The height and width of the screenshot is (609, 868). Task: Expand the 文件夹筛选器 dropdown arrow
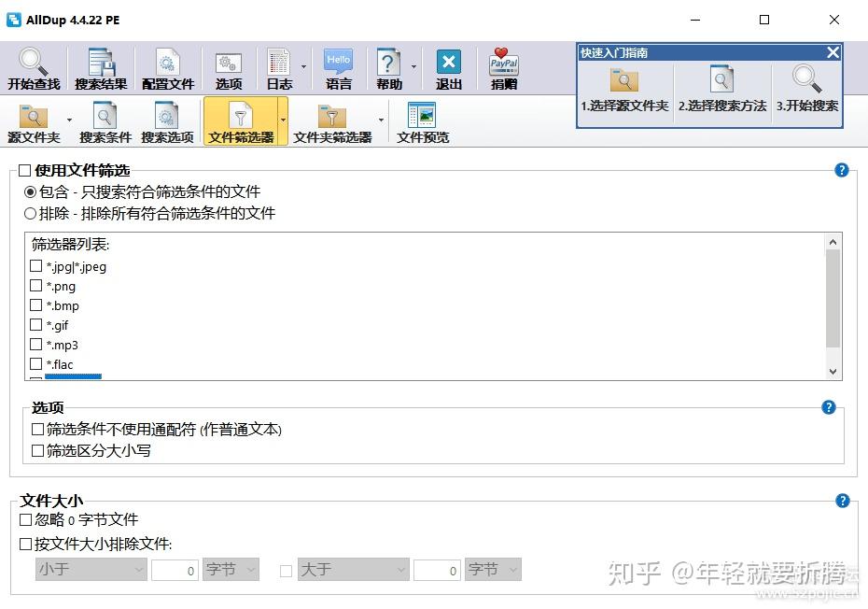(381, 120)
